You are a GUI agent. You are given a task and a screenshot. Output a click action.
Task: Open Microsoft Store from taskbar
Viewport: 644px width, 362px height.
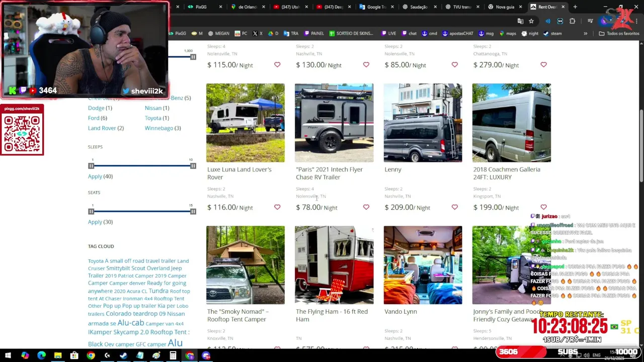tap(74, 355)
